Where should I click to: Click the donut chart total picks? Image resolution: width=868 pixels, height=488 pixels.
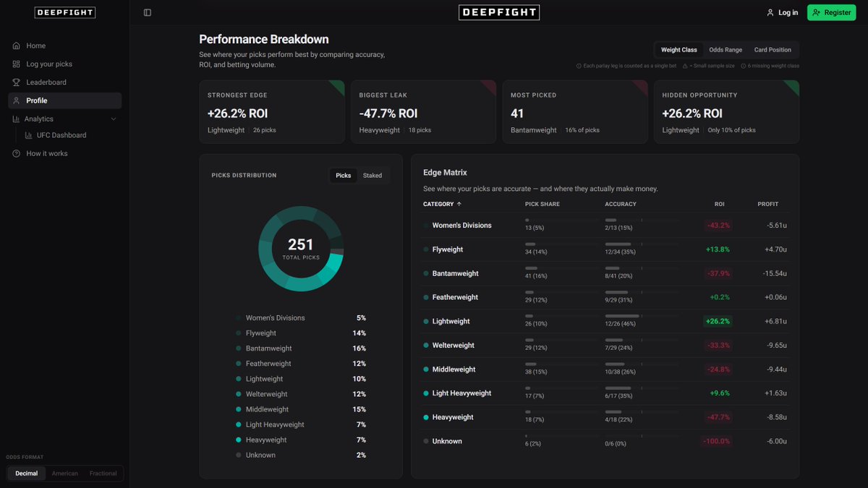[x=301, y=248]
